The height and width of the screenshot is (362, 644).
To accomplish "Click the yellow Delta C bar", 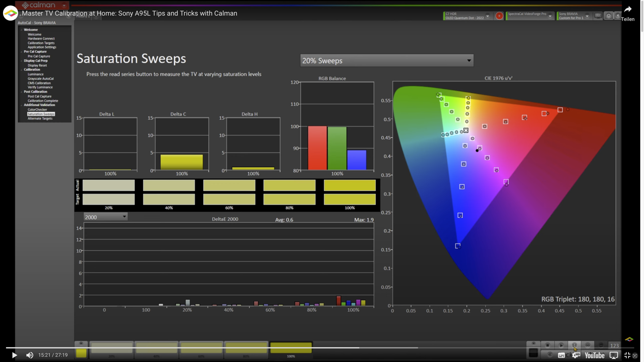I will (x=181, y=162).
